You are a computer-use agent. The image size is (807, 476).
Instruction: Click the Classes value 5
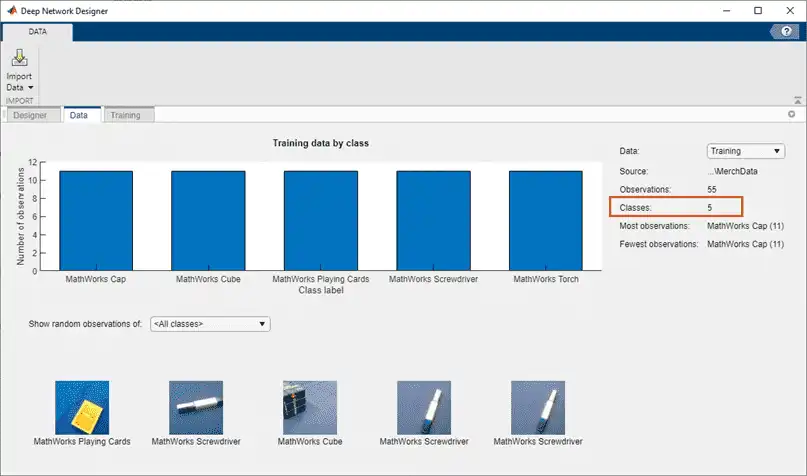tap(710, 208)
